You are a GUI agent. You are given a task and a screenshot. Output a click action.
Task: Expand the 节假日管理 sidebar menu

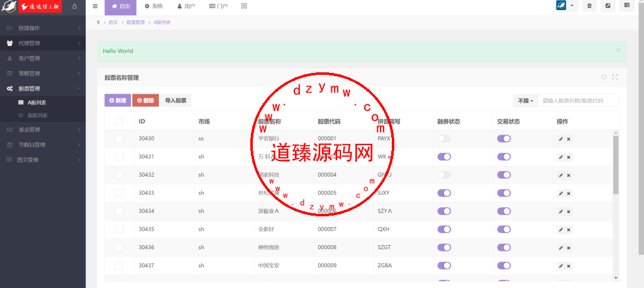(43, 145)
